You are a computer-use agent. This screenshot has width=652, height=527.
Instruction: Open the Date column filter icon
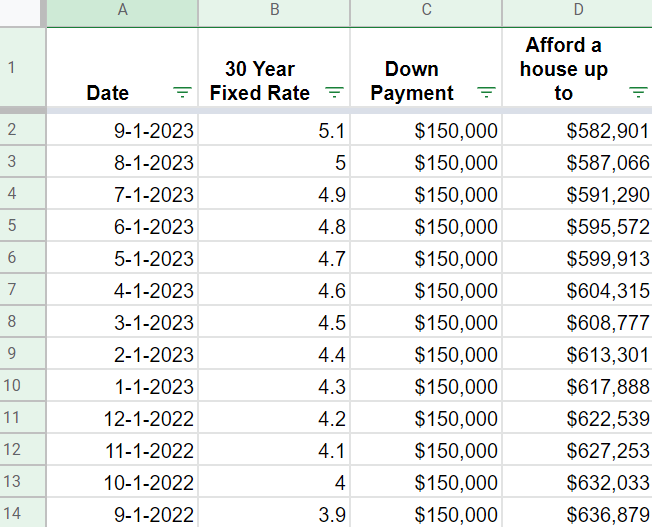point(182,92)
